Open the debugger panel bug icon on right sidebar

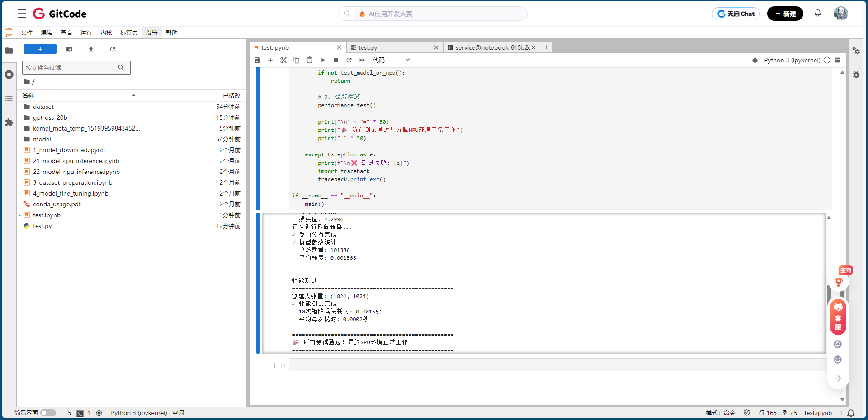856,75
